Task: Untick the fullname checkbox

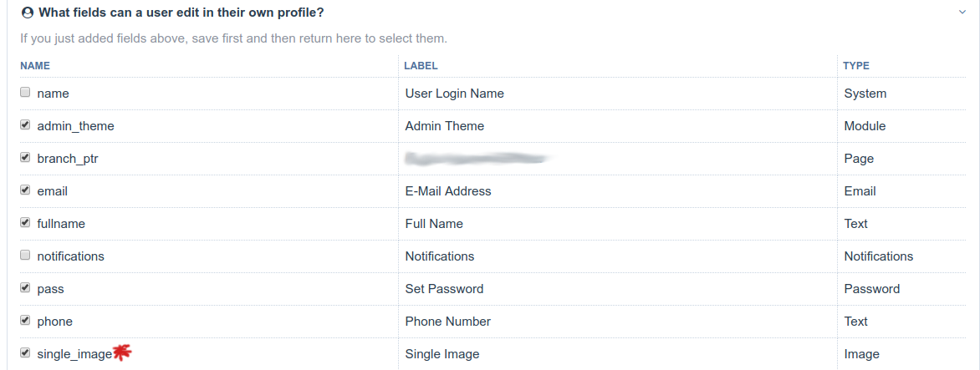Action: [25, 223]
